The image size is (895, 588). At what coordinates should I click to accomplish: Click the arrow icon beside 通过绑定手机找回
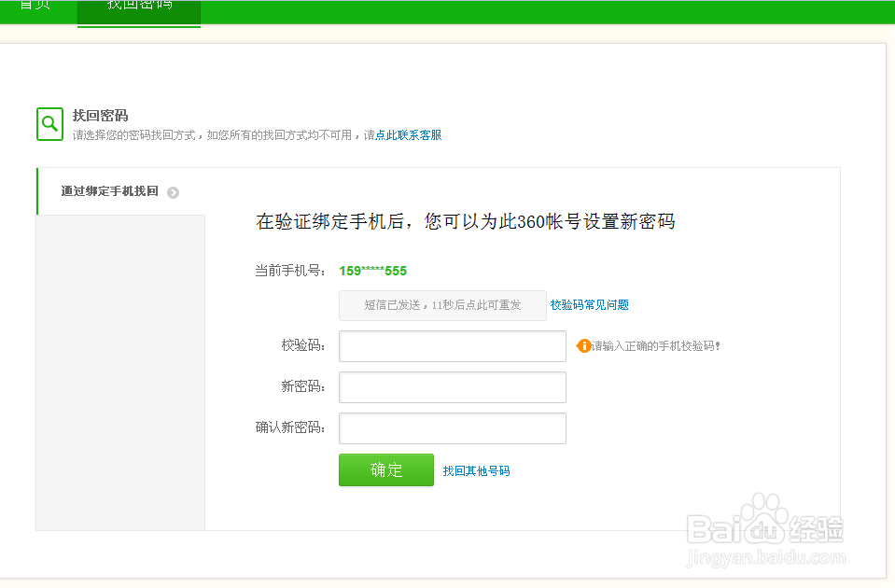click(x=173, y=193)
